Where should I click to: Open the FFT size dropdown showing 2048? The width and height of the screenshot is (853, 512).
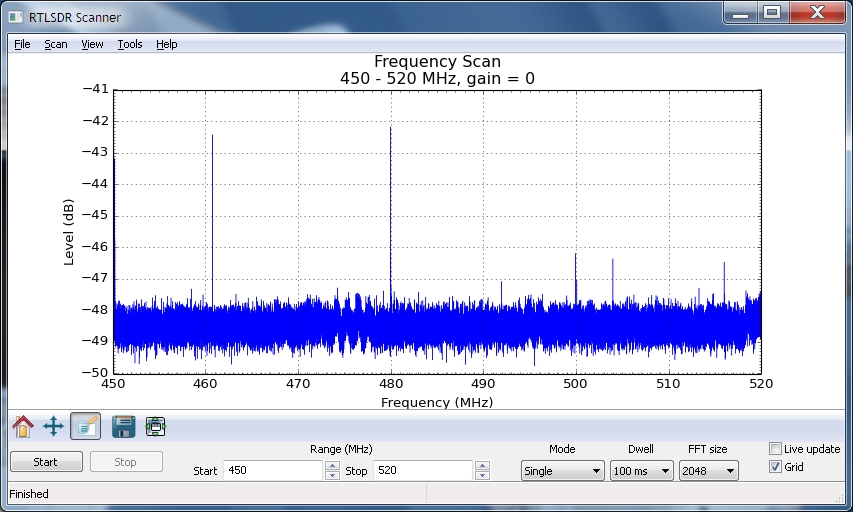(708, 471)
